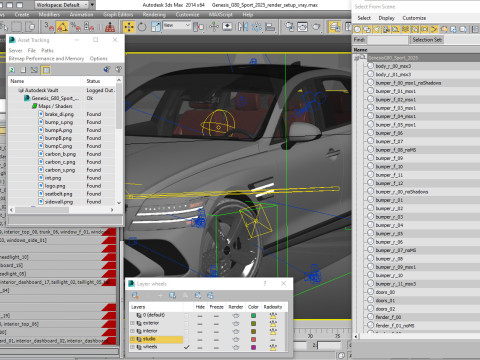Toggle the Hide dash for wheels layer
This screenshot has width=480, height=360.
tap(200, 347)
